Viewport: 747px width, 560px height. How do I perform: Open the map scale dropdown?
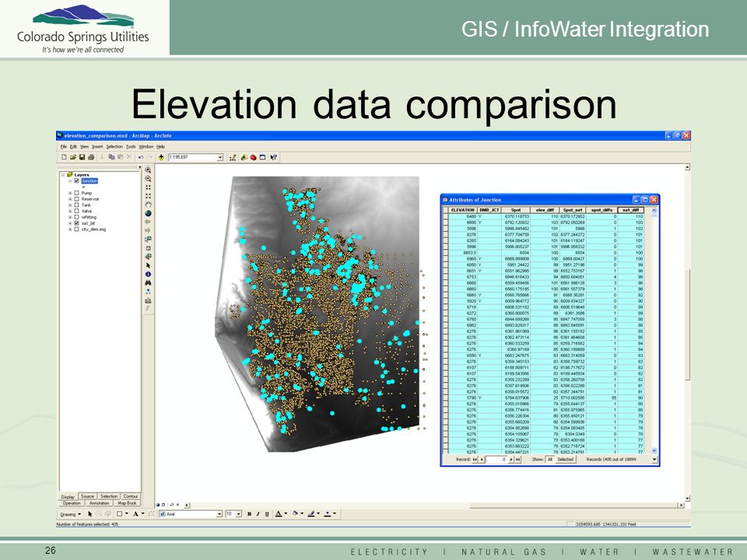pyautogui.click(x=220, y=157)
